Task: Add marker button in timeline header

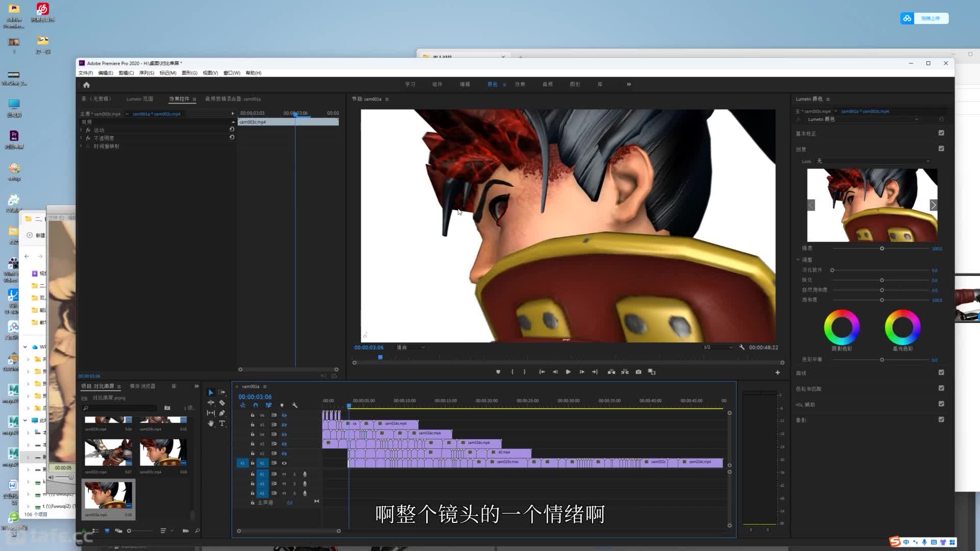Action: [x=282, y=405]
